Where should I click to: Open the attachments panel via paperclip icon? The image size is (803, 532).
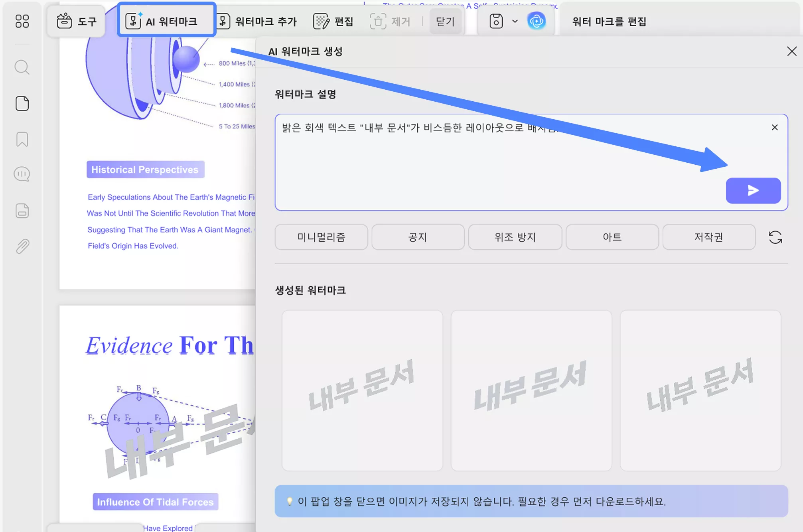tap(22, 246)
